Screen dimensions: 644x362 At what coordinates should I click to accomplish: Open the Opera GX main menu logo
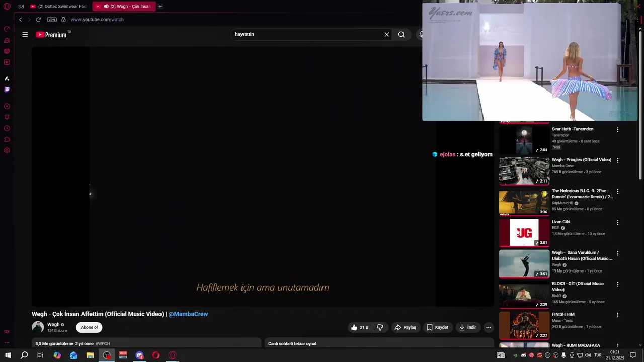pyautogui.click(x=7, y=7)
